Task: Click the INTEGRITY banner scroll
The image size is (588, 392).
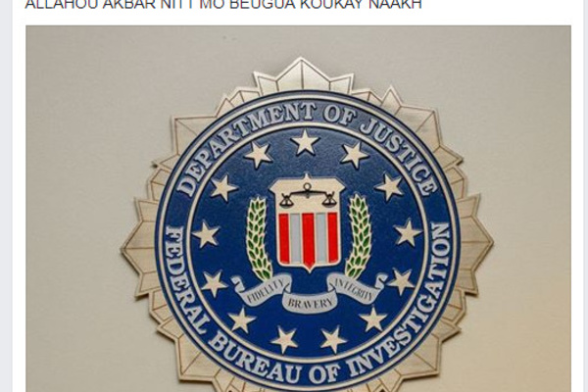Action: click(x=355, y=287)
